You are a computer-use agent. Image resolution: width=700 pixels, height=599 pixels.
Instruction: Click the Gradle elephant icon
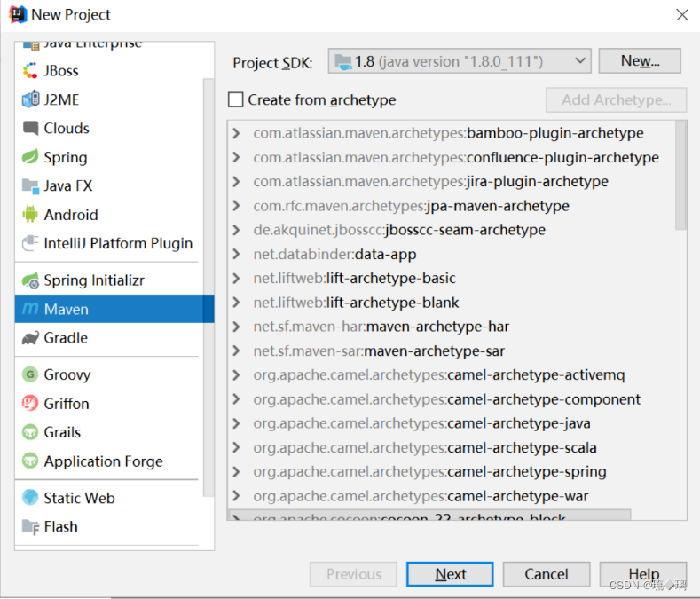[x=30, y=338]
